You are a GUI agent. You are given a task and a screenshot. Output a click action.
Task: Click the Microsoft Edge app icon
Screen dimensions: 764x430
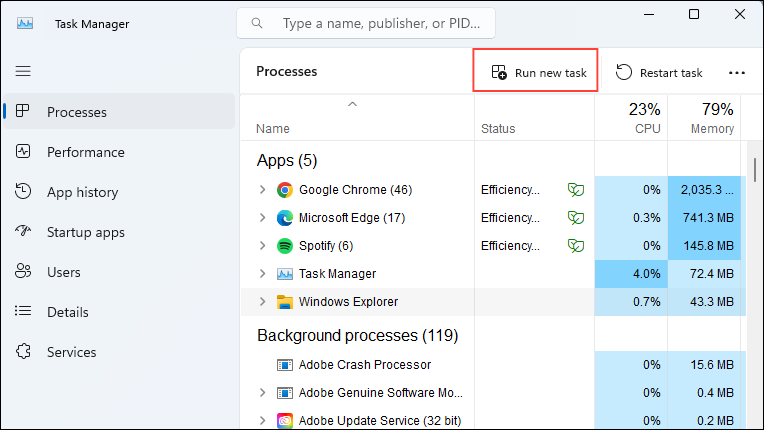point(285,218)
